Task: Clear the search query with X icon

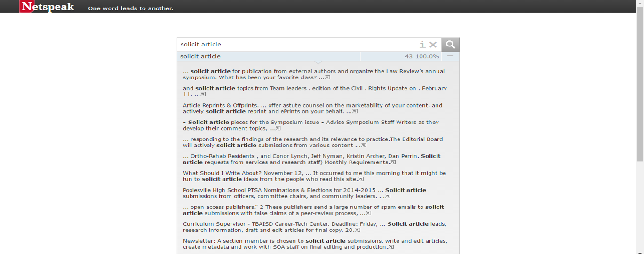Action: pyautogui.click(x=433, y=45)
